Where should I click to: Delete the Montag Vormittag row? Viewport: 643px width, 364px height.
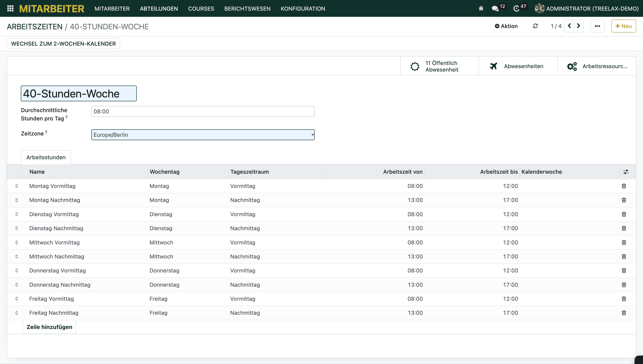[x=624, y=186]
